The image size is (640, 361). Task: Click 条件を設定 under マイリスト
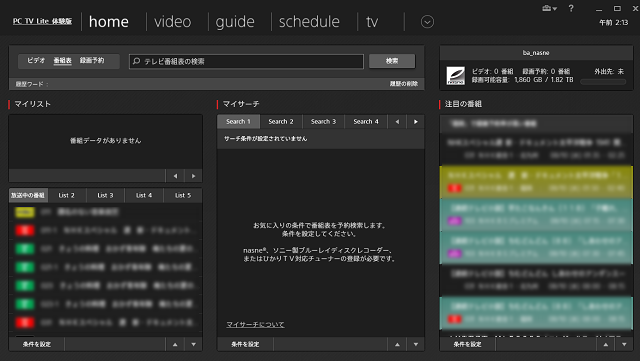point(37,344)
